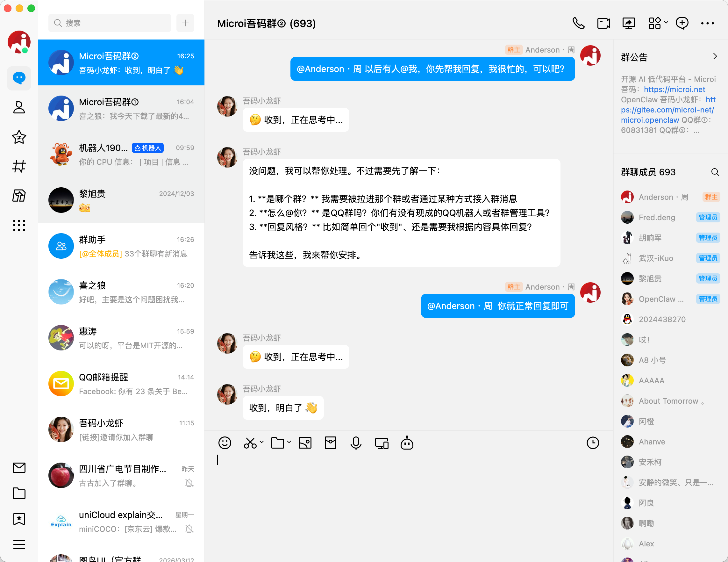Open Channels hashtag tab in sidebar
The image size is (728, 562).
[19, 166]
